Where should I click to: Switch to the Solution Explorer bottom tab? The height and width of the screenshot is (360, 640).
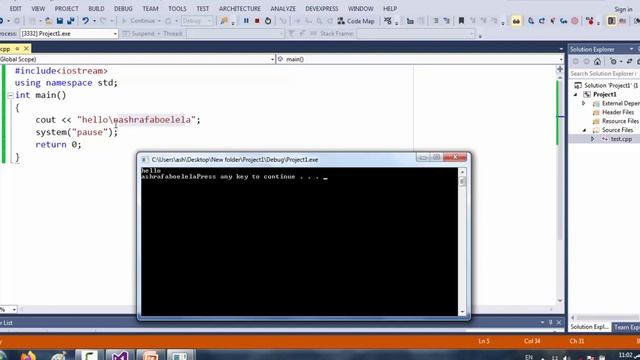[589, 327]
